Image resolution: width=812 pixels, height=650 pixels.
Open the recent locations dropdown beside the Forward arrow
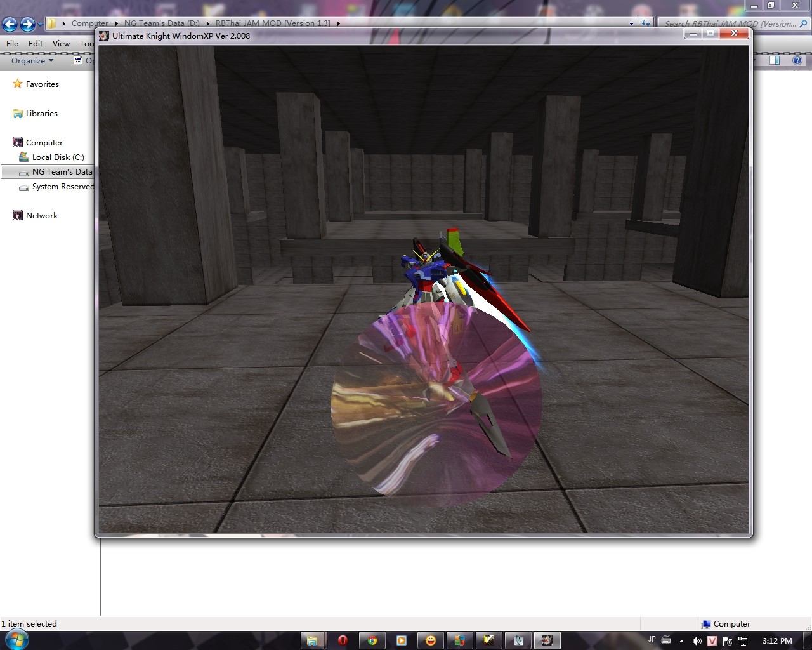coord(41,24)
